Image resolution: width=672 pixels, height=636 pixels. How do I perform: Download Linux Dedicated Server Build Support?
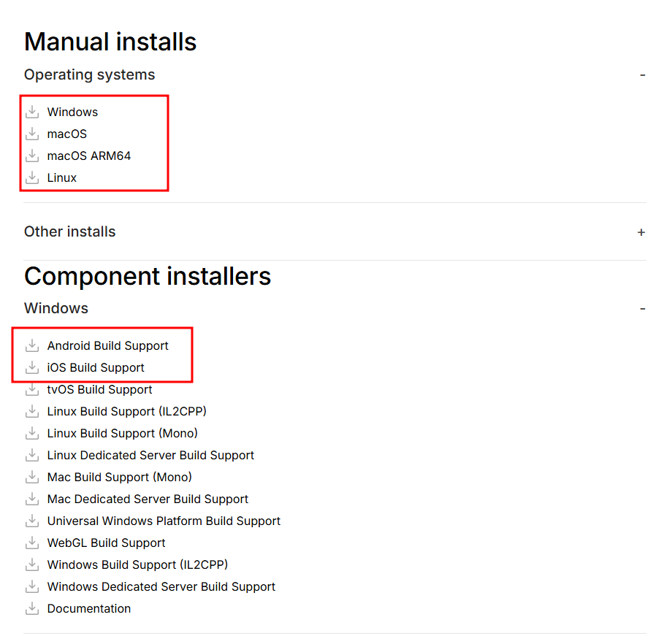coord(150,455)
